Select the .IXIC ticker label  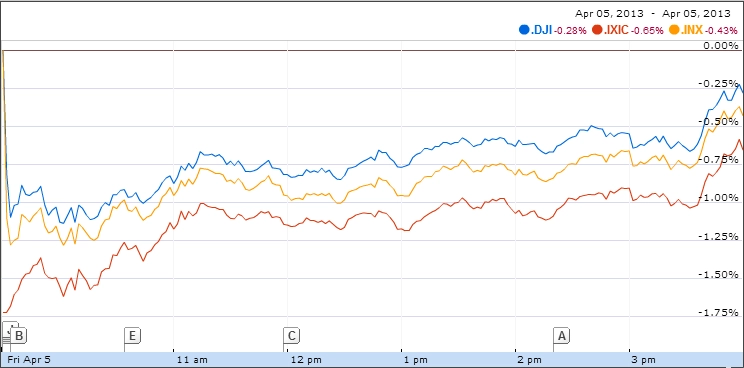pyautogui.click(x=616, y=30)
